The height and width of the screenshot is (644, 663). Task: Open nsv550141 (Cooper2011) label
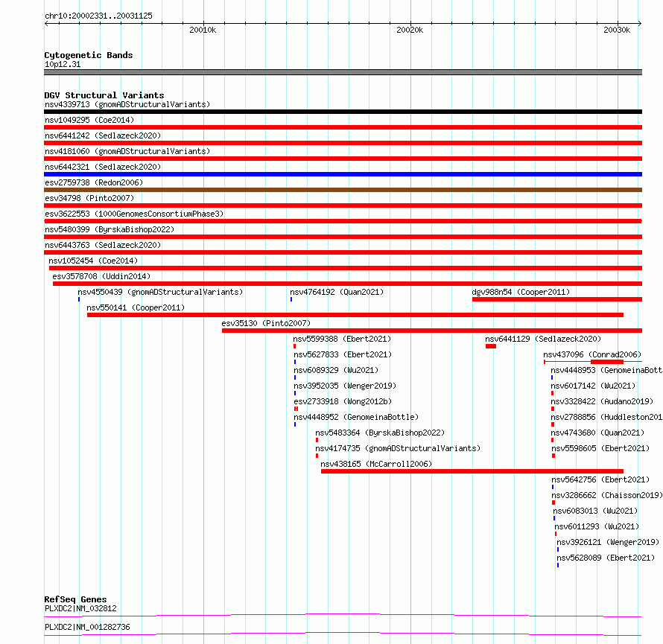pyautogui.click(x=136, y=307)
